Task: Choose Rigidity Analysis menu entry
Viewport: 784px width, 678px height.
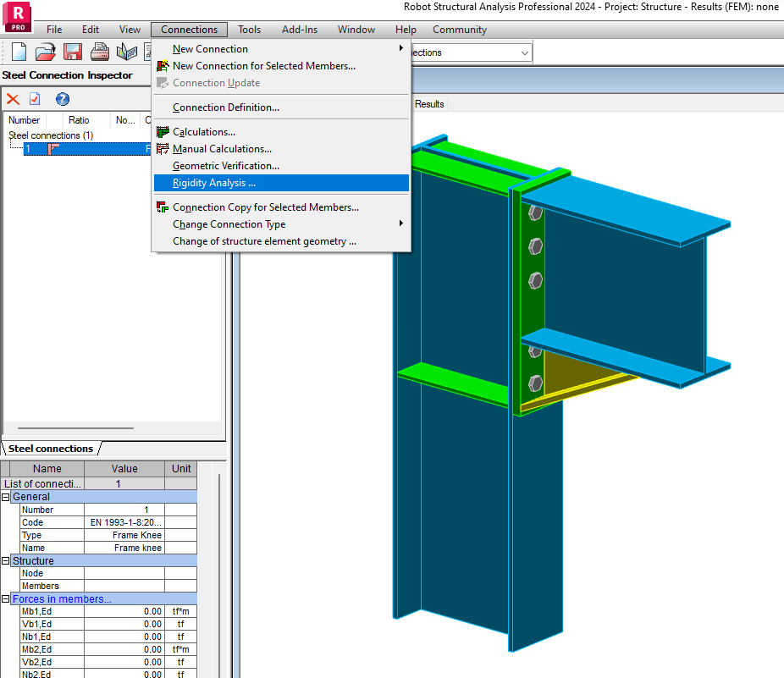Action: (x=281, y=183)
